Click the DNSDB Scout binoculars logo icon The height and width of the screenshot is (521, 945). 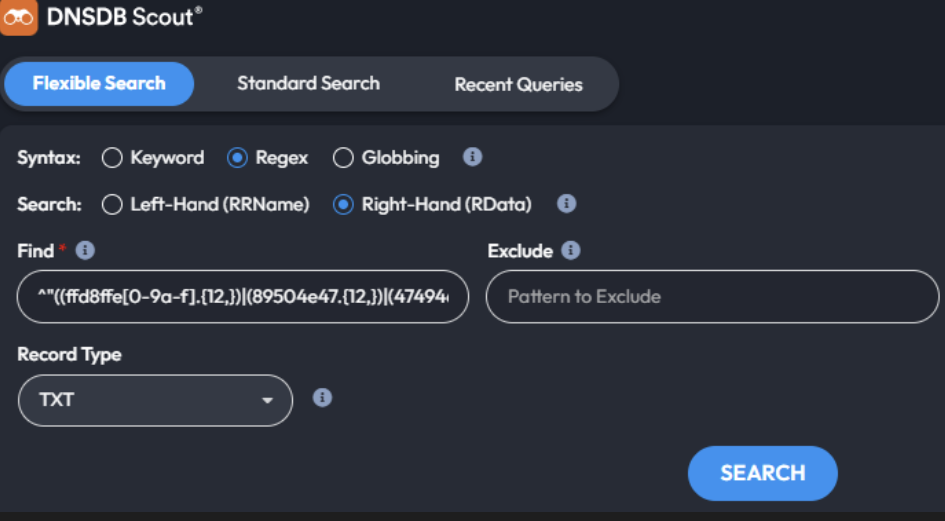(x=19, y=17)
